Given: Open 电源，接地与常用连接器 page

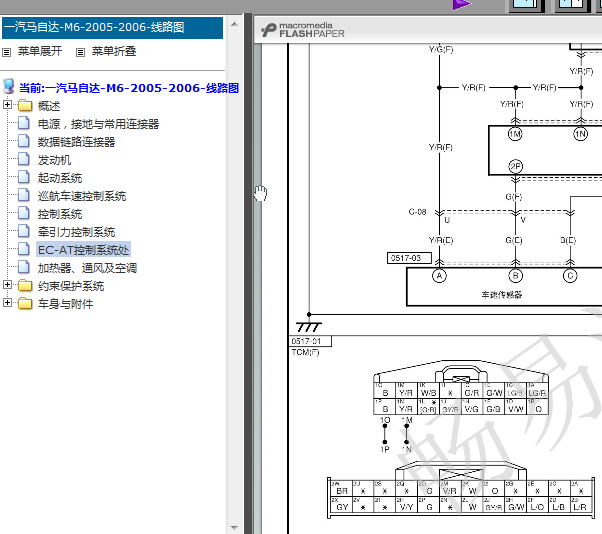Looking at the screenshot, I should (x=98, y=124).
